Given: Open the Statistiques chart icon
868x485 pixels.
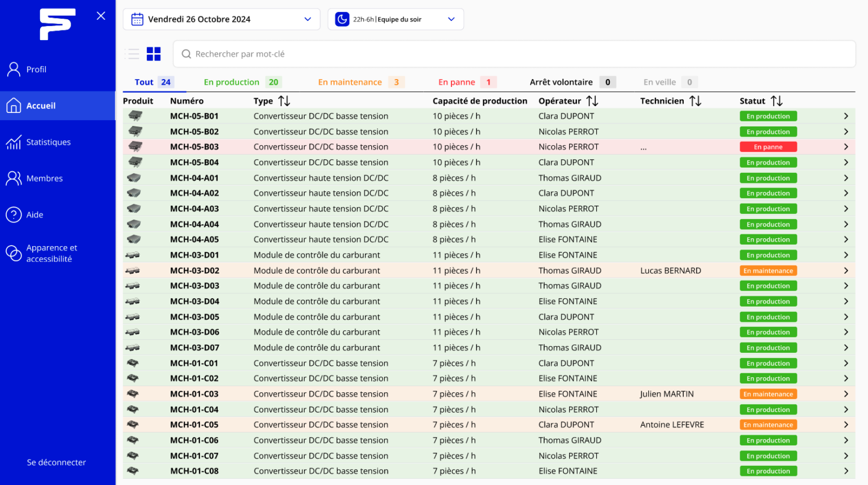Looking at the screenshot, I should click(14, 142).
